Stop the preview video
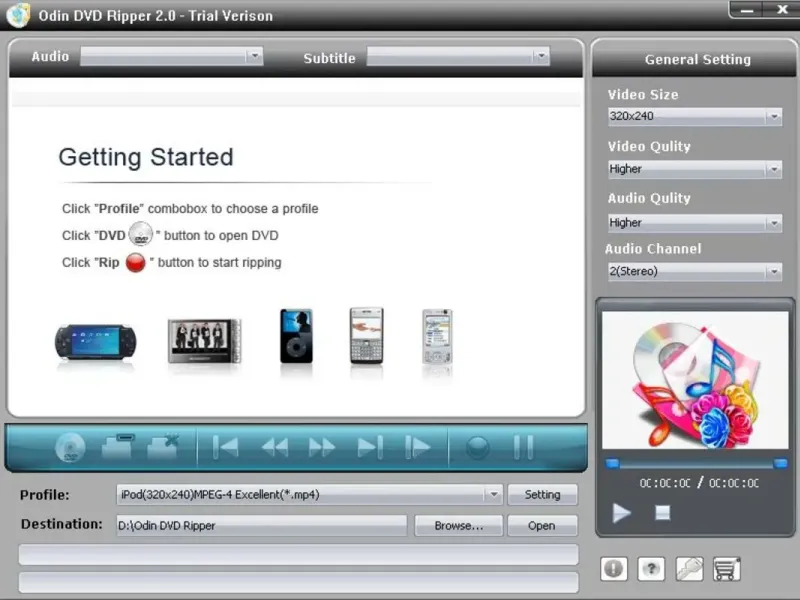Viewport: 800px width, 600px height. pyautogui.click(x=662, y=513)
